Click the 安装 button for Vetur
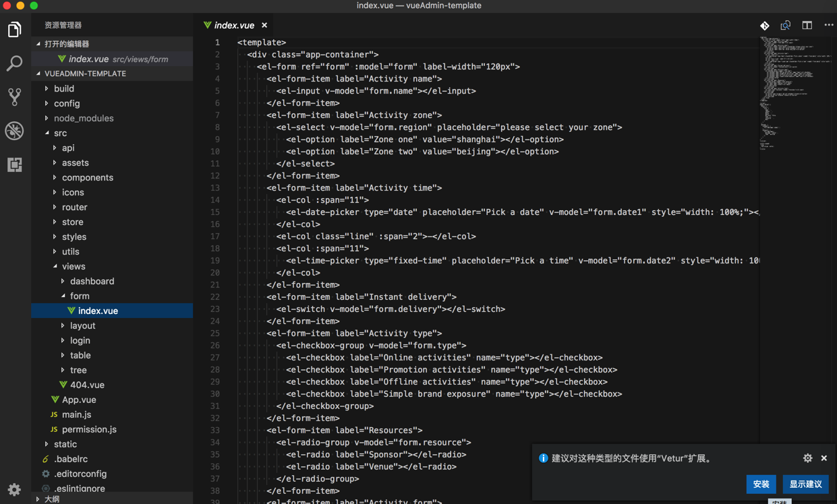The height and width of the screenshot is (504, 837). (x=761, y=484)
